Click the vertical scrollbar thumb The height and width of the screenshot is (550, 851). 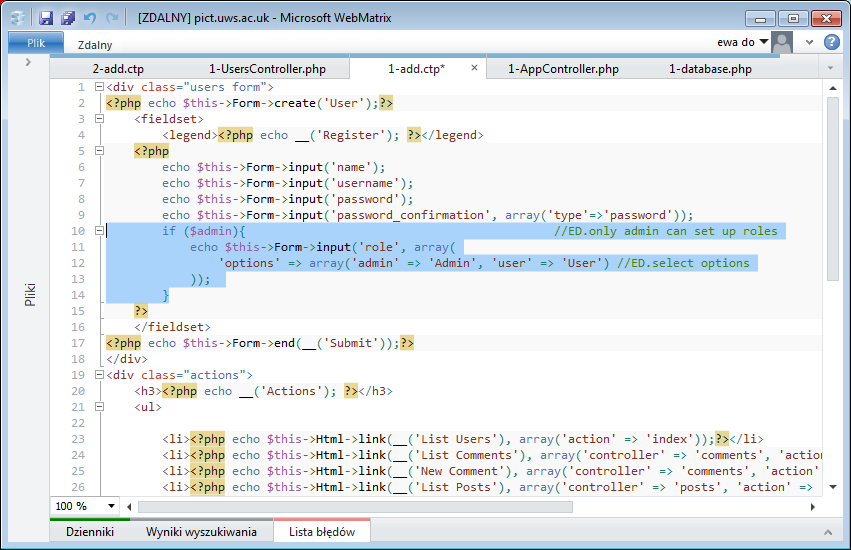[833, 189]
